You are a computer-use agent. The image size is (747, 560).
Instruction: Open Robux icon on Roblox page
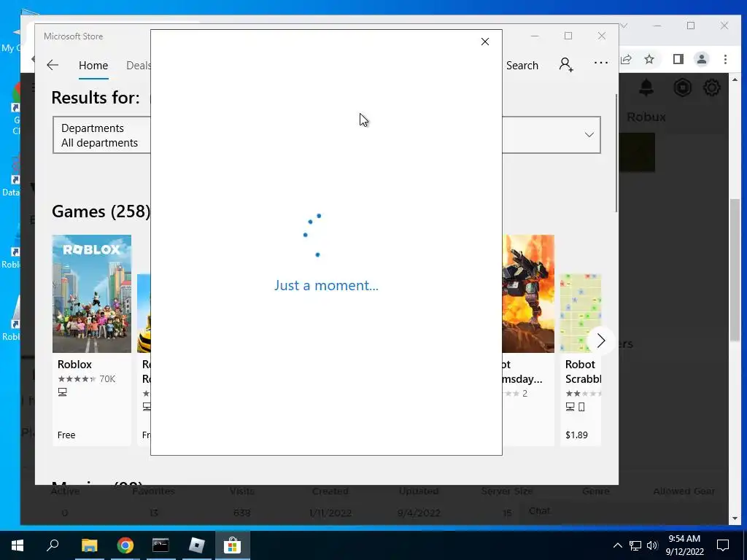pos(682,87)
